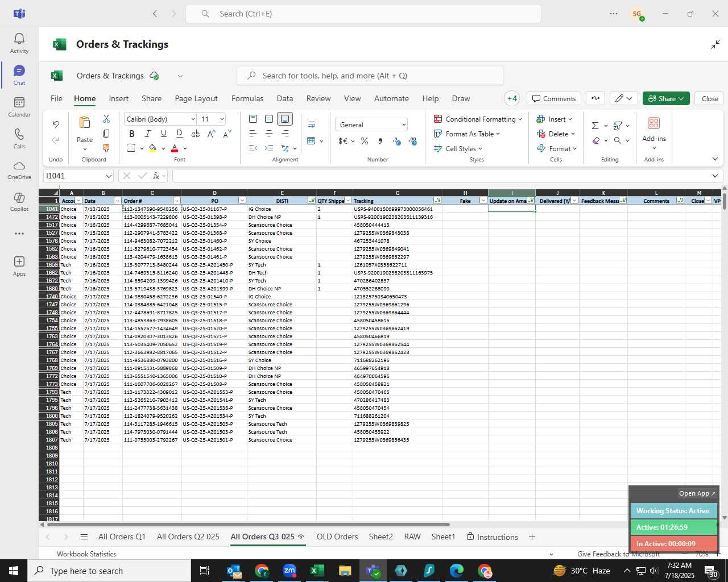Toggle Bold formatting
Image resolution: width=728 pixels, height=582 pixels.
[x=131, y=134]
